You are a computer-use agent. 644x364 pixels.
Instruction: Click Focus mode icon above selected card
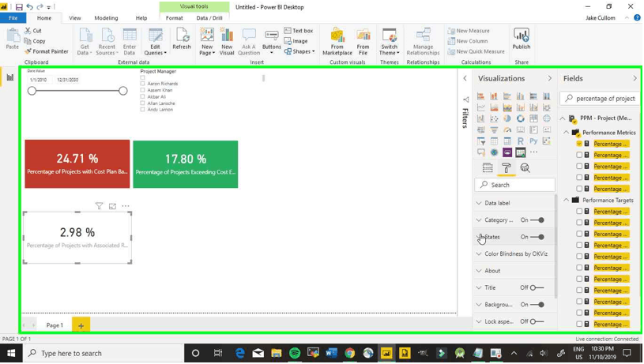pos(112,206)
